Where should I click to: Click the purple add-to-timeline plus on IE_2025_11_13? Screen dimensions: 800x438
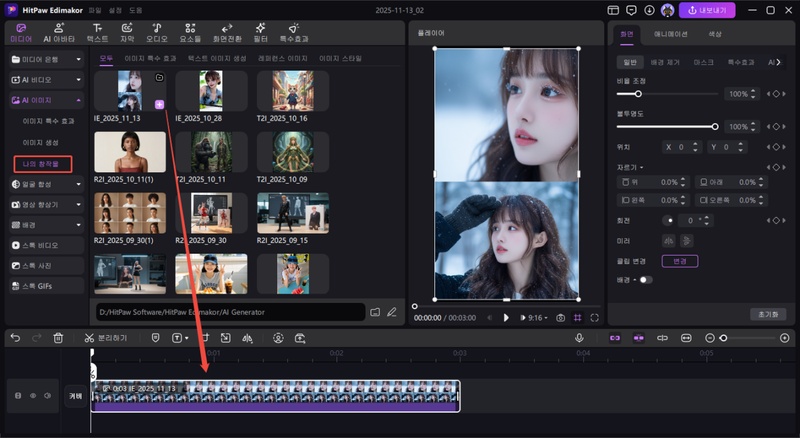[x=159, y=104]
